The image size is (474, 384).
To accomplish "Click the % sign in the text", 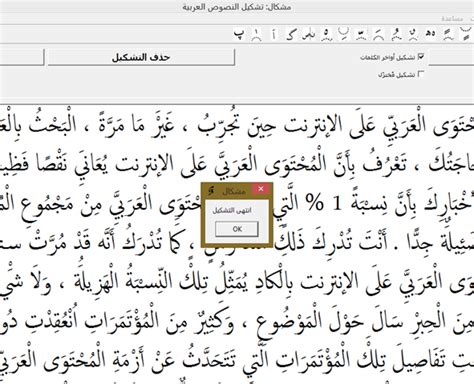I will [315, 204].
